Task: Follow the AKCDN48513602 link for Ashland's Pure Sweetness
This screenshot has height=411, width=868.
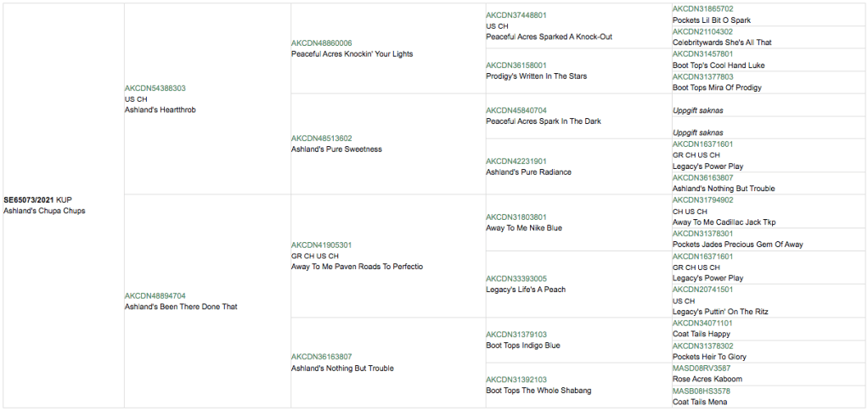Action: (x=321, y=138)
